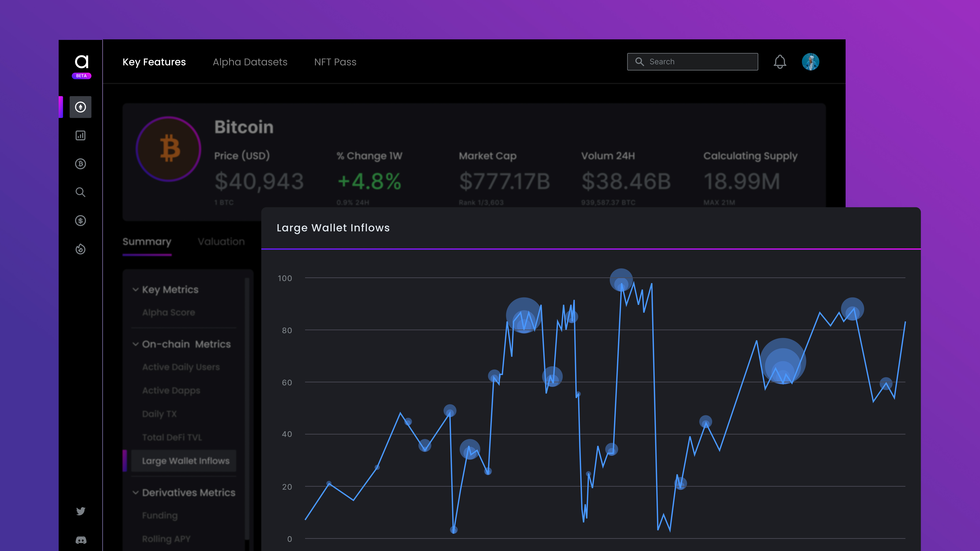Click the notifications bell icon
980x551 pixels.
pyautogui.click(x=780, y=62)
